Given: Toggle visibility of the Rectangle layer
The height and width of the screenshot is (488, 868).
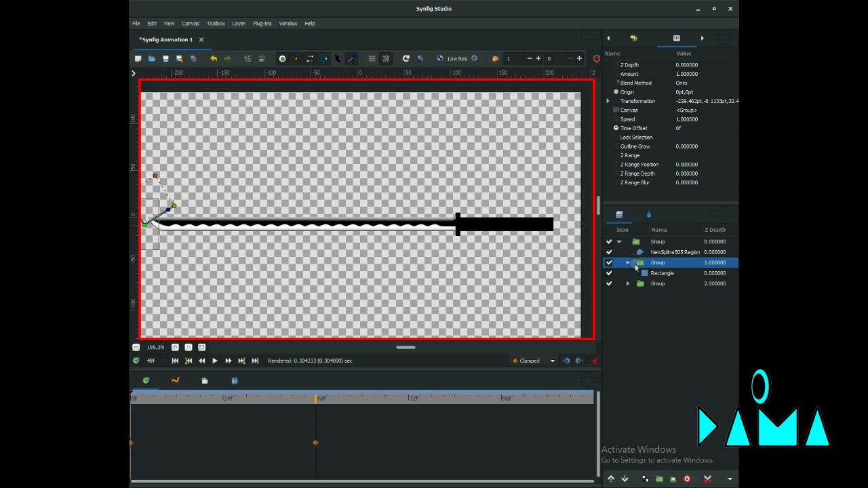Looking at the screenshot, I should tap(609, 273).
